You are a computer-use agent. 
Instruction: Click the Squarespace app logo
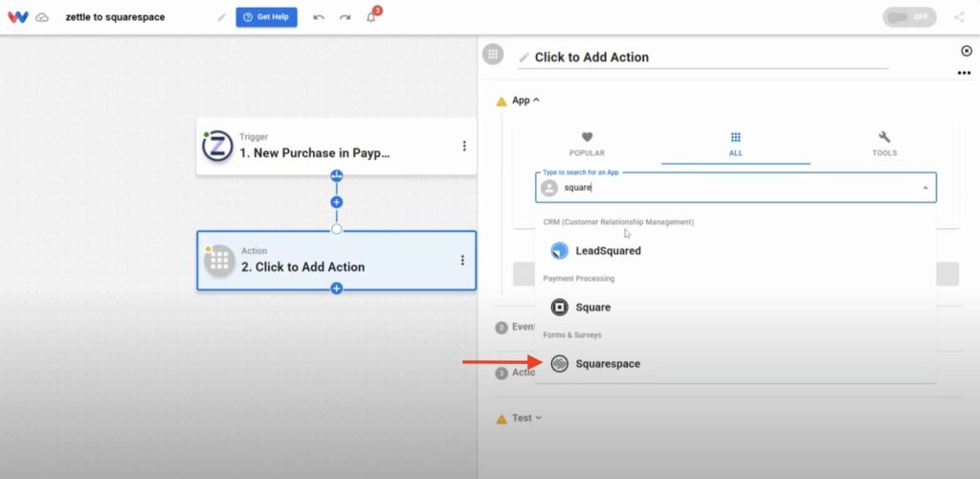[559, 363]
